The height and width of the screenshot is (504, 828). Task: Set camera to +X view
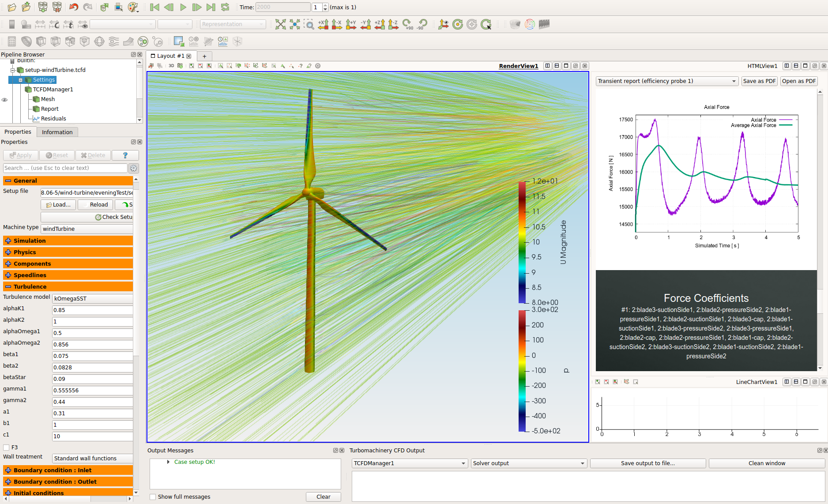point(323,24)
